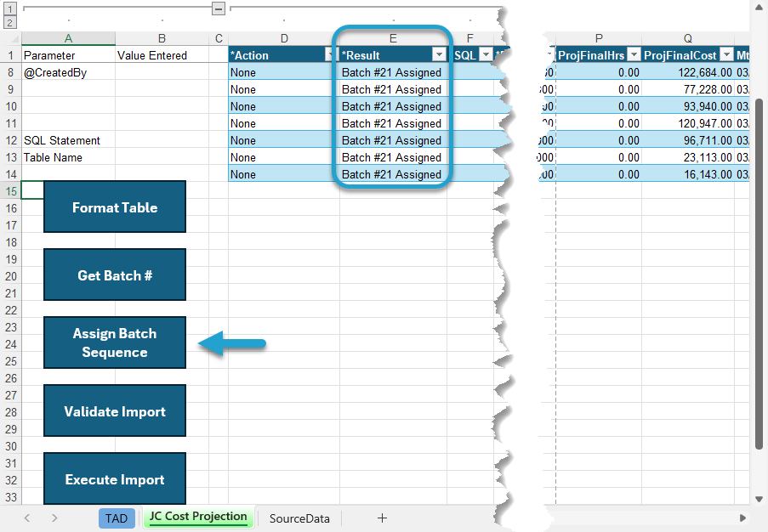Open the *Result column filter dropdown
Image resolution: width=768 pixels, height=532 pixels.
coord(439,55)
